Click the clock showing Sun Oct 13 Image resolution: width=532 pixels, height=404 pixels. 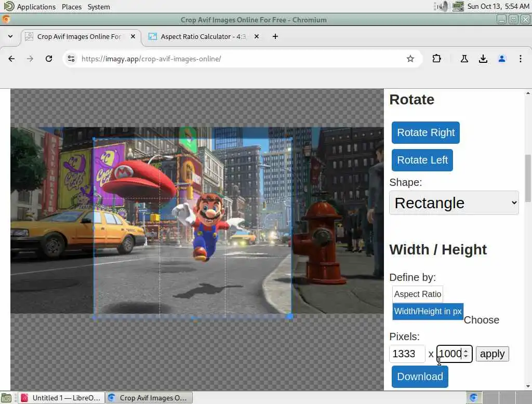[x=498, y=6]
